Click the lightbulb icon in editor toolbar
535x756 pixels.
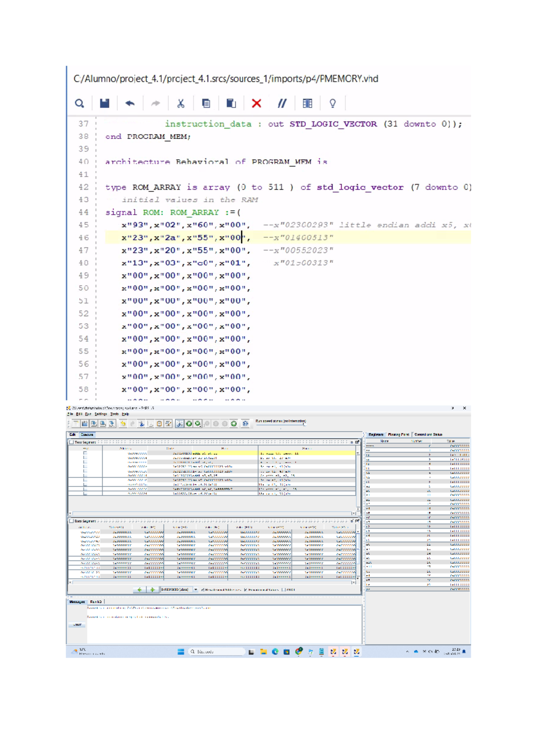(333, 104)
